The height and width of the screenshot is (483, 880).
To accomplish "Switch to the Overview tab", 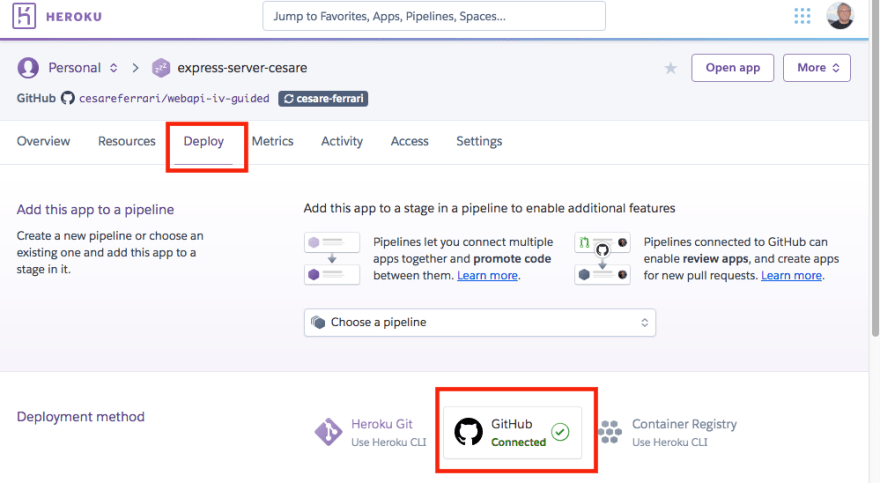I will (x=43, y=141).
